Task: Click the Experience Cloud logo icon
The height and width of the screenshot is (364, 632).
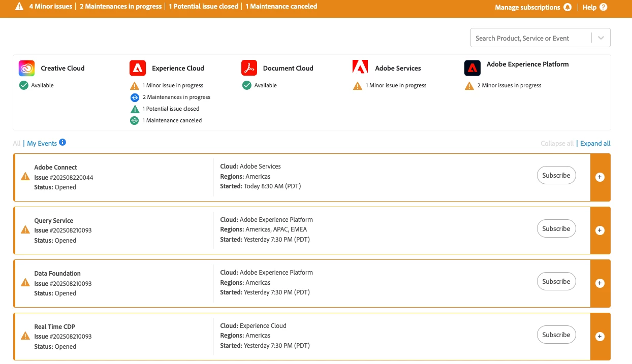Action: 138,68
